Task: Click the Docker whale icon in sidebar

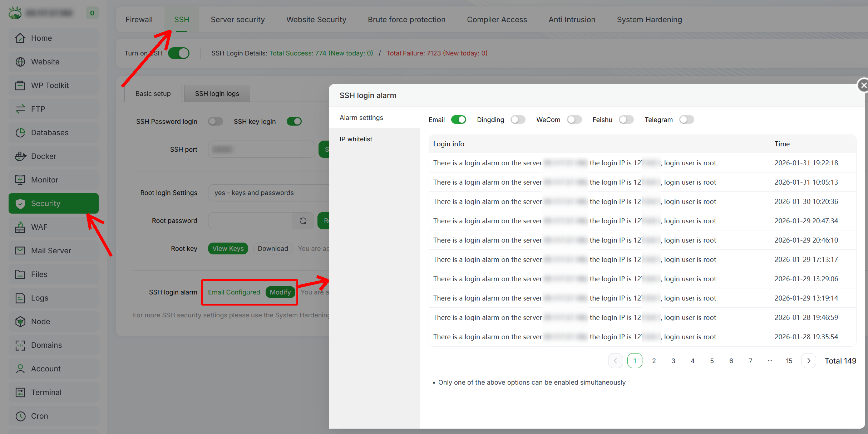Action: tap(20, 156)
